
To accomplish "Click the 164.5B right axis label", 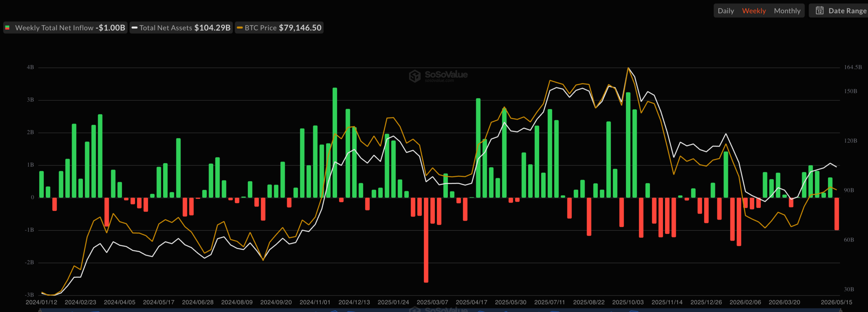I will click(x=853, y=67).
